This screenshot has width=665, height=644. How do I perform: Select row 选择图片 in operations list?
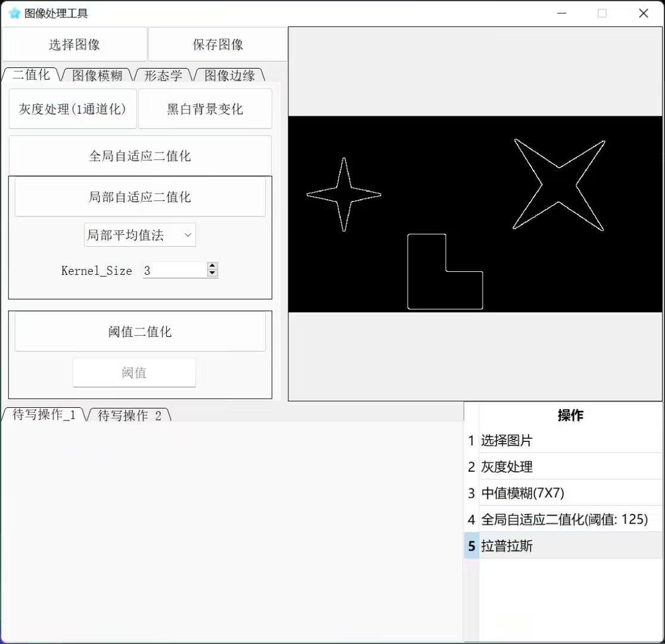570,440
